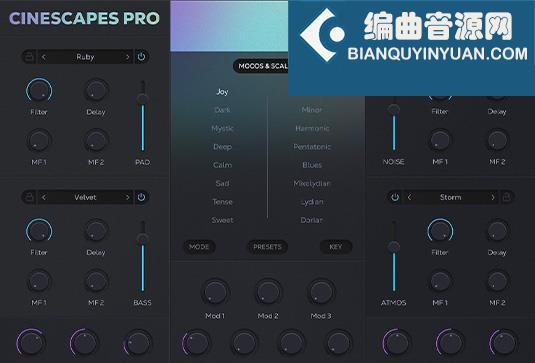Image resolution: width=535 pixels, height=363 pixels.
Task: Select the Sweet mood
Action: (222, 220)
